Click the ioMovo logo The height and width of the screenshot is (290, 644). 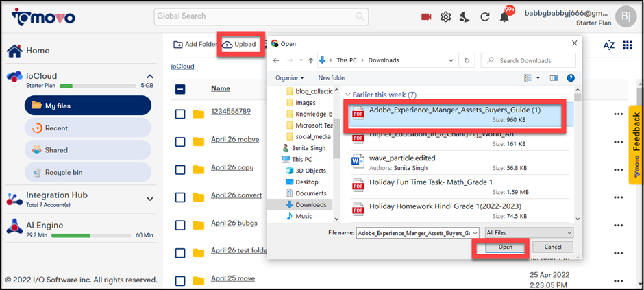coord(44,16)
